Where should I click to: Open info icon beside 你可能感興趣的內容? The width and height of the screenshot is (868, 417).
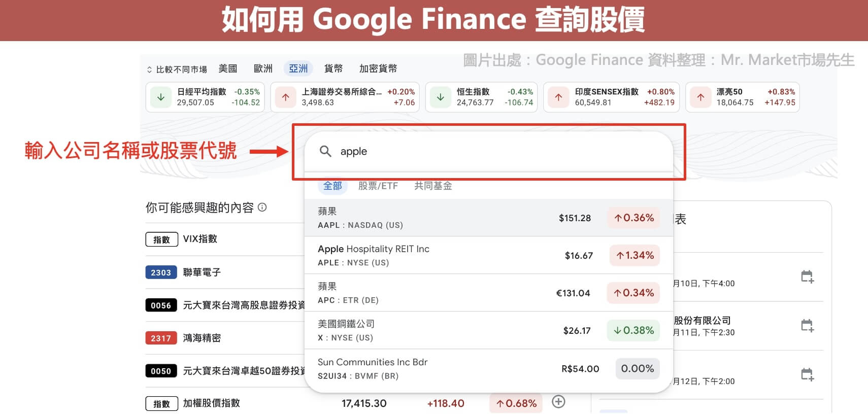(x=262, y=207)
